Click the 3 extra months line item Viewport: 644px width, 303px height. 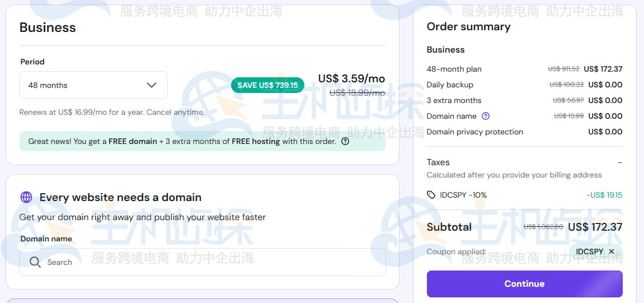(x=454, y=100)
